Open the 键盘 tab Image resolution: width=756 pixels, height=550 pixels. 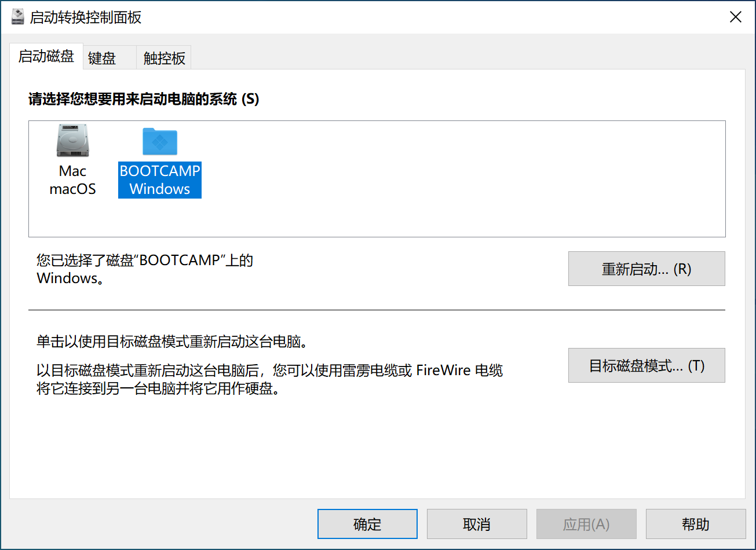tap(109, 58)
